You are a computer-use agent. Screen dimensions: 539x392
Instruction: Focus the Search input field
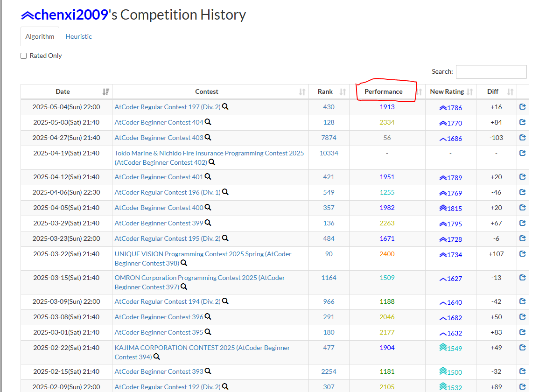click(491, 71)
